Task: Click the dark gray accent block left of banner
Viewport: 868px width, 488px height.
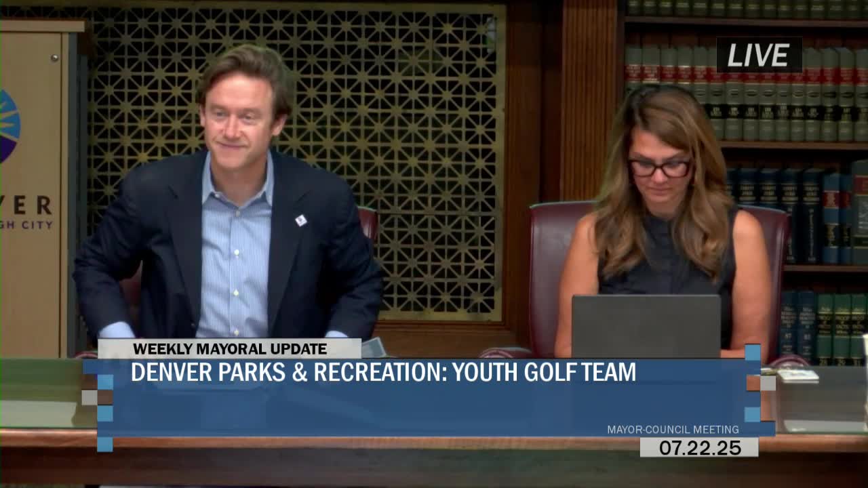Action: [x=90, y=397]
